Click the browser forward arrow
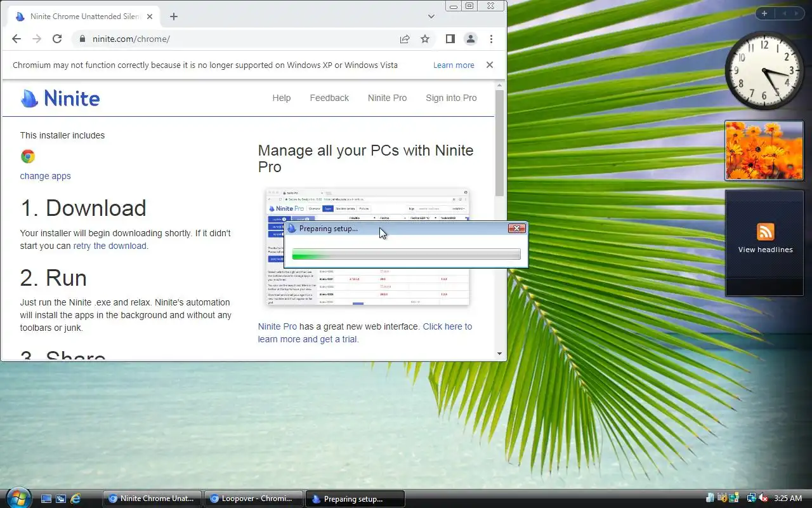The width and height of the screenshot is (812, 508). (x=37, y=39)
